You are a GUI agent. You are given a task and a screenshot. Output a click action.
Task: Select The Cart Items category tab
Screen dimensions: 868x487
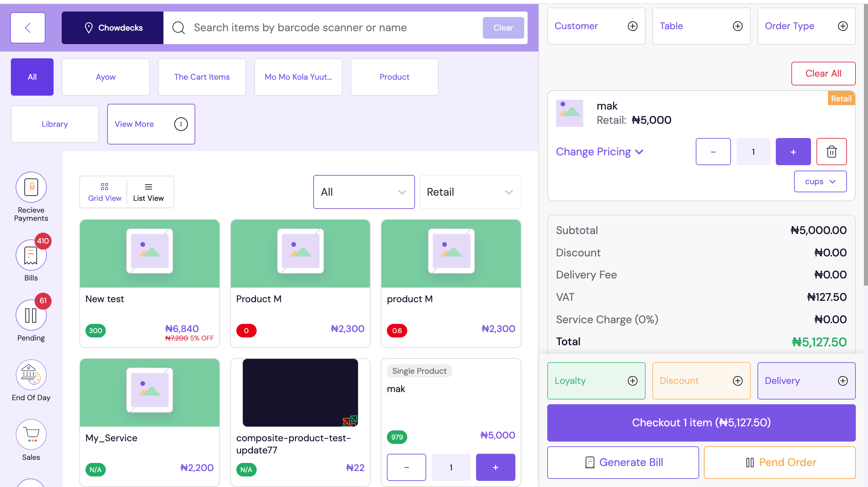coord(202,77)
